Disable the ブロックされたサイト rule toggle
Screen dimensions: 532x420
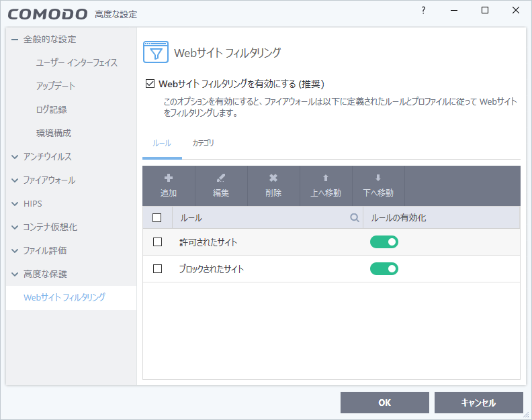[384, 269]
